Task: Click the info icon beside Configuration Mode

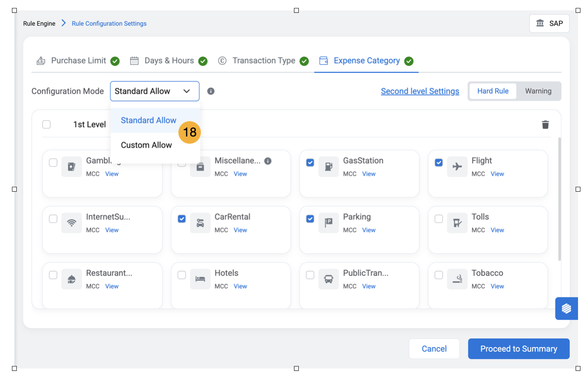Action: (211, 91)
